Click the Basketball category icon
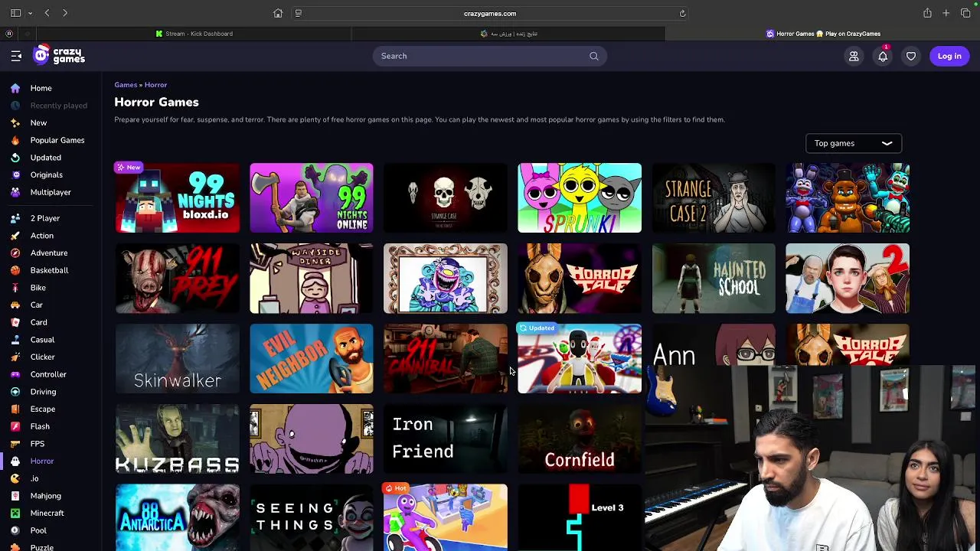 click(x=15, y=270)
